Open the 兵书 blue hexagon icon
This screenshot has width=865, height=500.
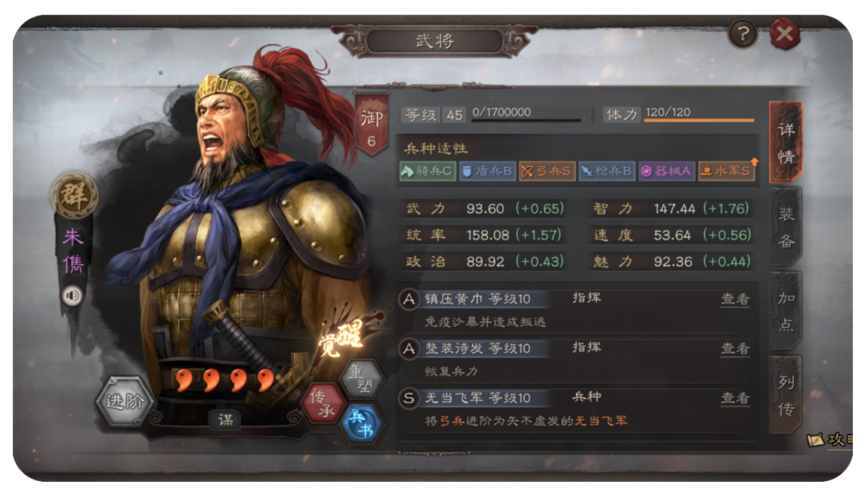coord(362,424)
